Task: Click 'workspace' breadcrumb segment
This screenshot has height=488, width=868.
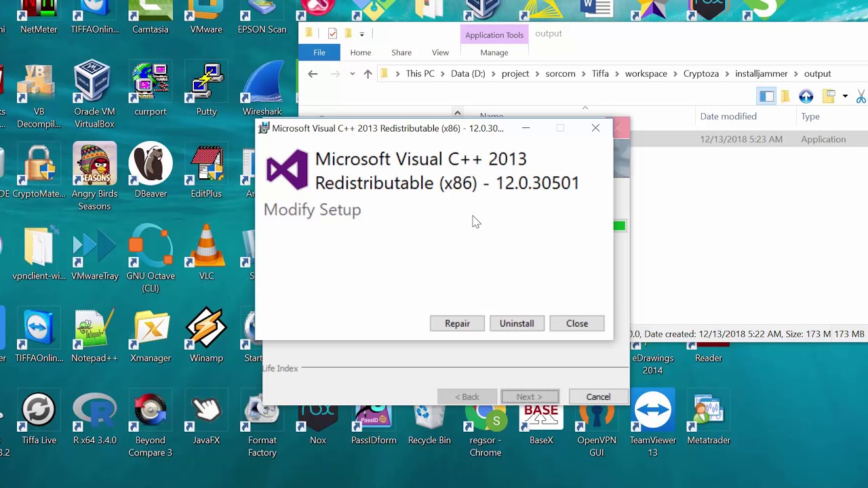Action: 646,74
